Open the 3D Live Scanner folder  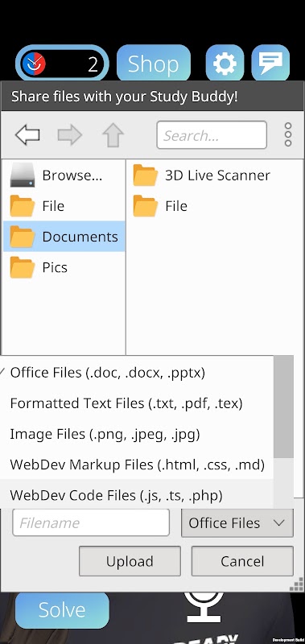coord(201,175)
